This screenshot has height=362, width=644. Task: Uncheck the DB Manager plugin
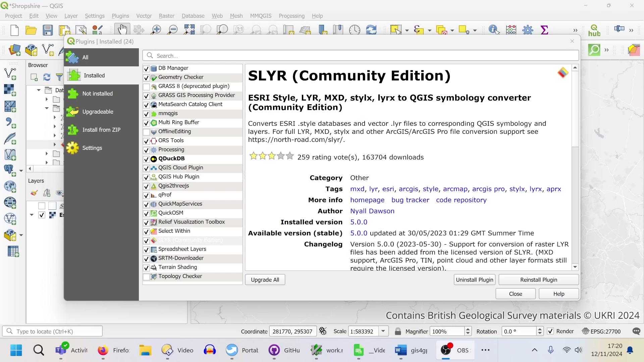pos(146,68)
